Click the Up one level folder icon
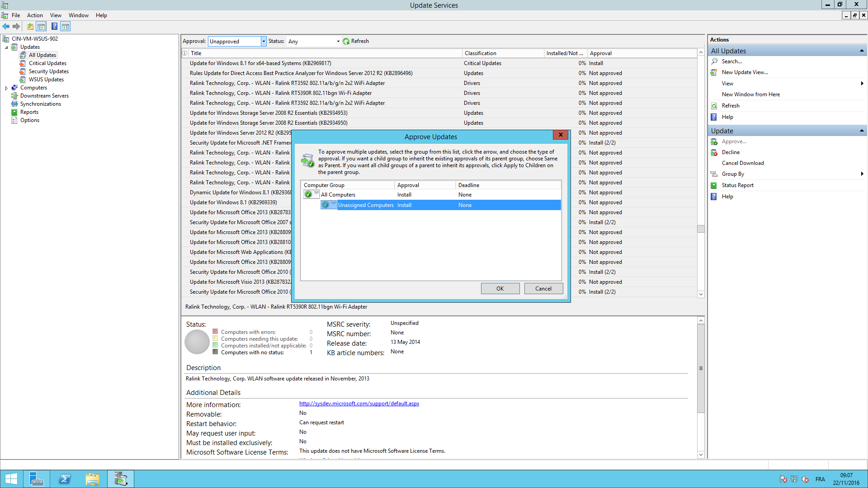Screen dimensions: 868x488 pyautogui.click(x=30, y=27)
